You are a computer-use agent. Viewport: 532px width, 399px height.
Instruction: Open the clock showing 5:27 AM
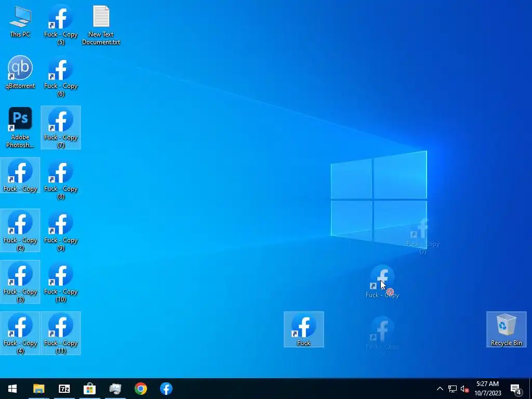(487, 389)
